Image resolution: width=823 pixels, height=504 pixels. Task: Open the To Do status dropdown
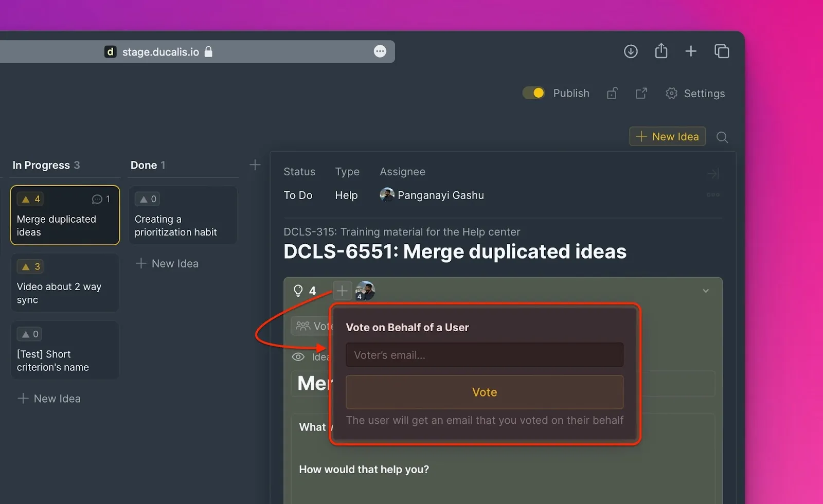tap(298, 195)
